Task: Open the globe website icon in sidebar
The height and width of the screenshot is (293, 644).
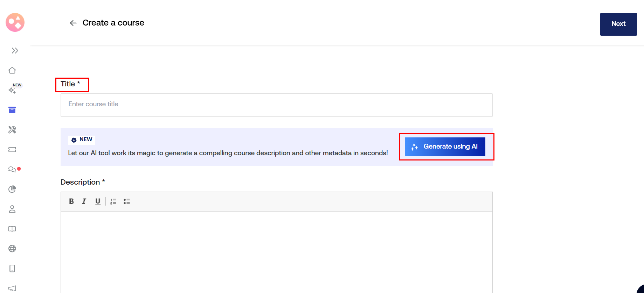Action: [12, 249]
